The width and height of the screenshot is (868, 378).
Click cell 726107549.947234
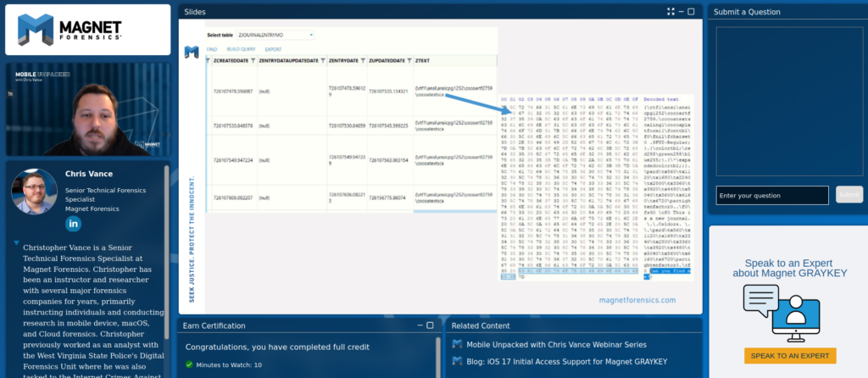coord(232,160)
